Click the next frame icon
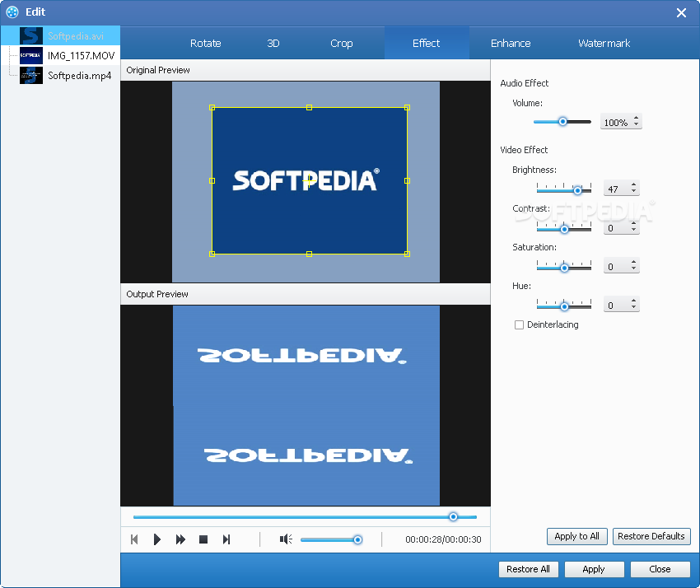The width and height of the screenshot is (700, 588). [x=226, y=539]
